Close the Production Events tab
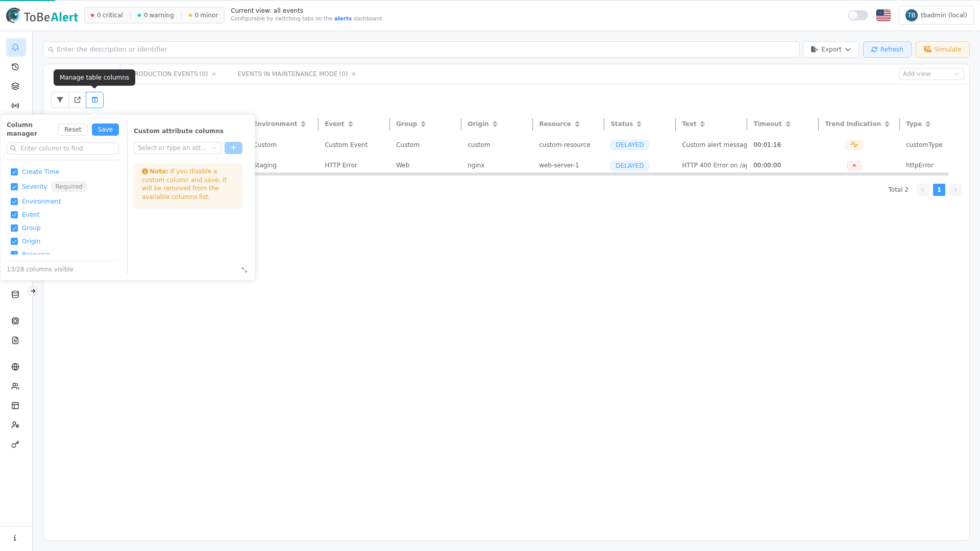The image size is (980, 551). pyautogui.click(x=214, y=74)
